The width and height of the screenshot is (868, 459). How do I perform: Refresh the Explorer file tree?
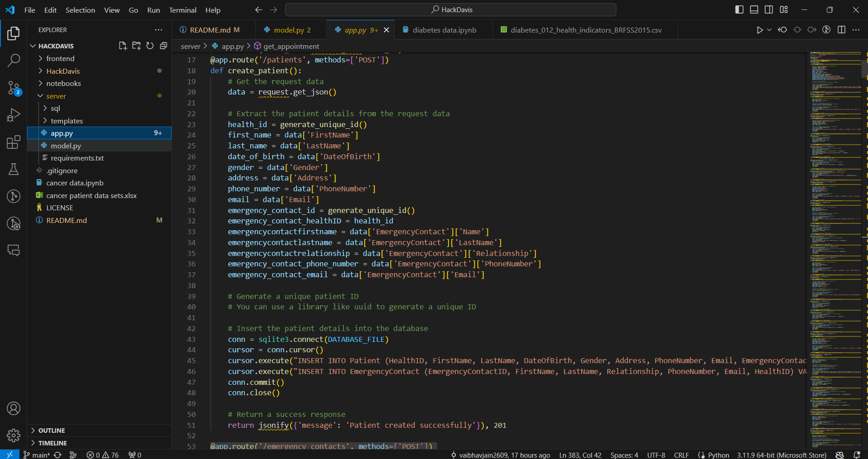(x=150, y=46)
